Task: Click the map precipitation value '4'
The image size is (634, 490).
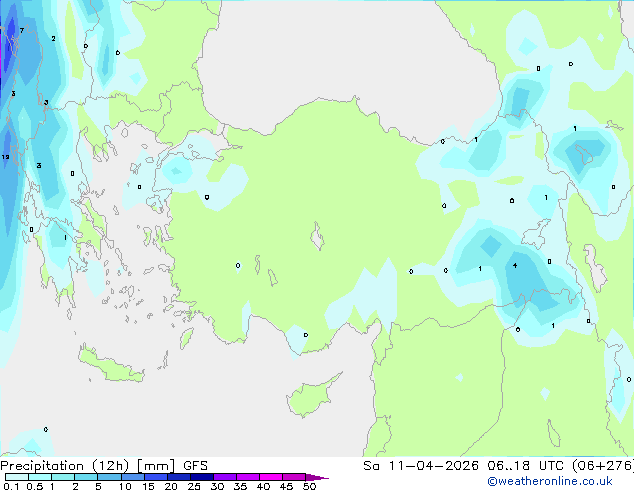Action: coord(515,266)
